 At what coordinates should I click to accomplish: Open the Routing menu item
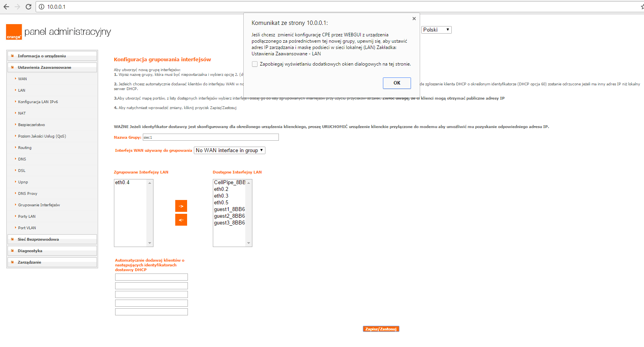pyautogui.click(x=25, y=148)
